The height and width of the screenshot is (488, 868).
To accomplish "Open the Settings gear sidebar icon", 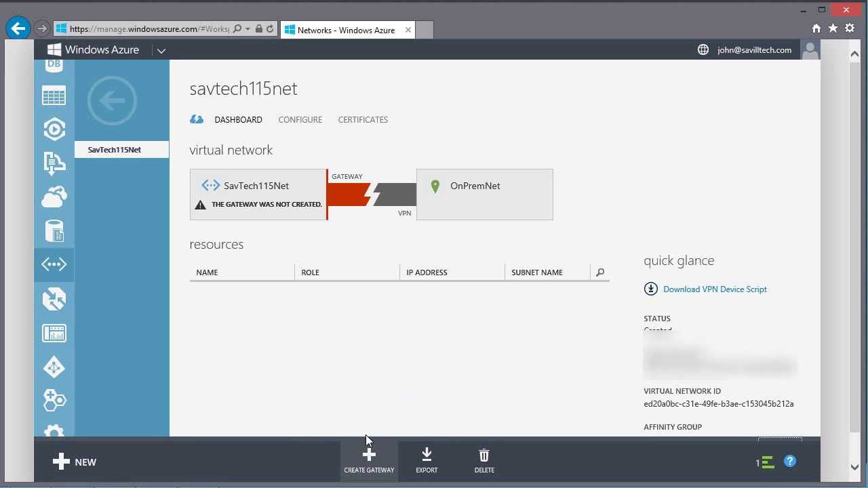I will 54,431.
